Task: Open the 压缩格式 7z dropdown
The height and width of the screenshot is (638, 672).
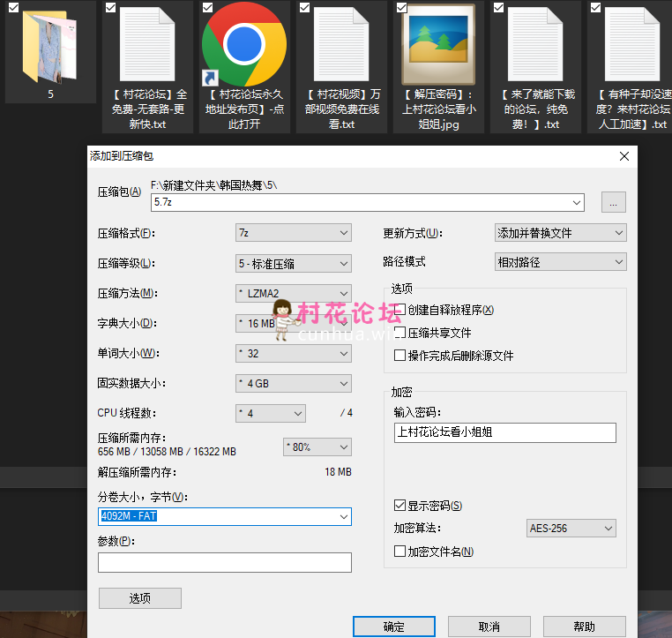Action: [294, 233]
